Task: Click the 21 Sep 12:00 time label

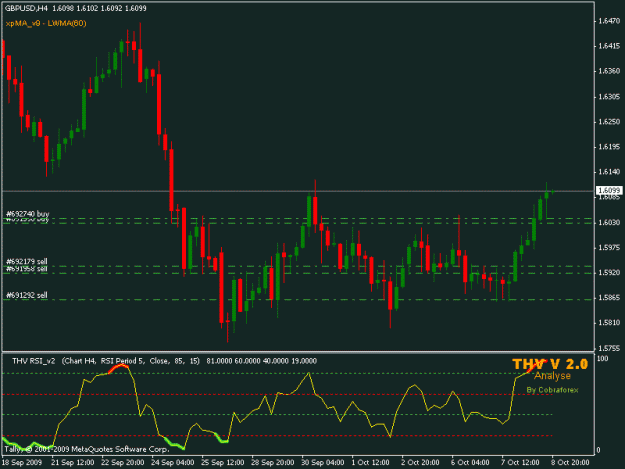Action: click(73, 462)
